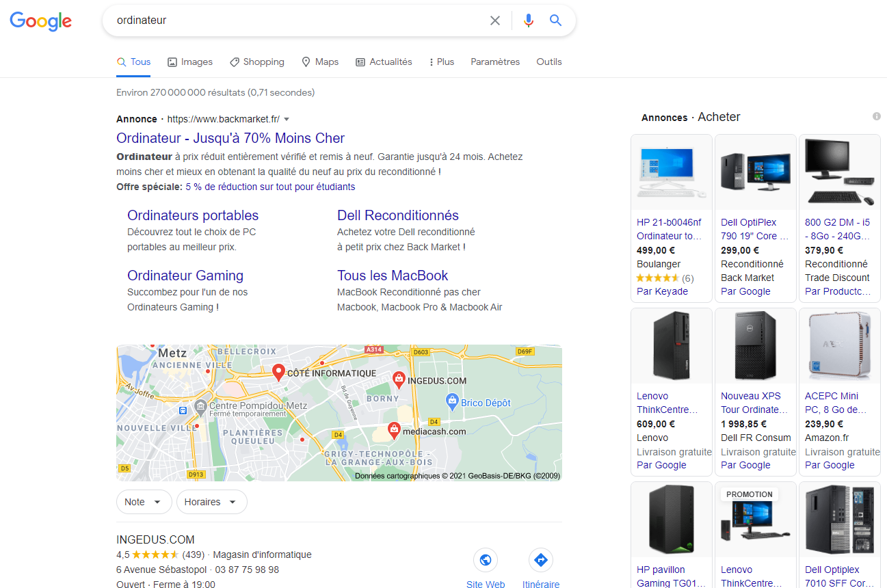Open Paramètres menu
This screenshot has height=588, width=887.
(x=495, y=62)
